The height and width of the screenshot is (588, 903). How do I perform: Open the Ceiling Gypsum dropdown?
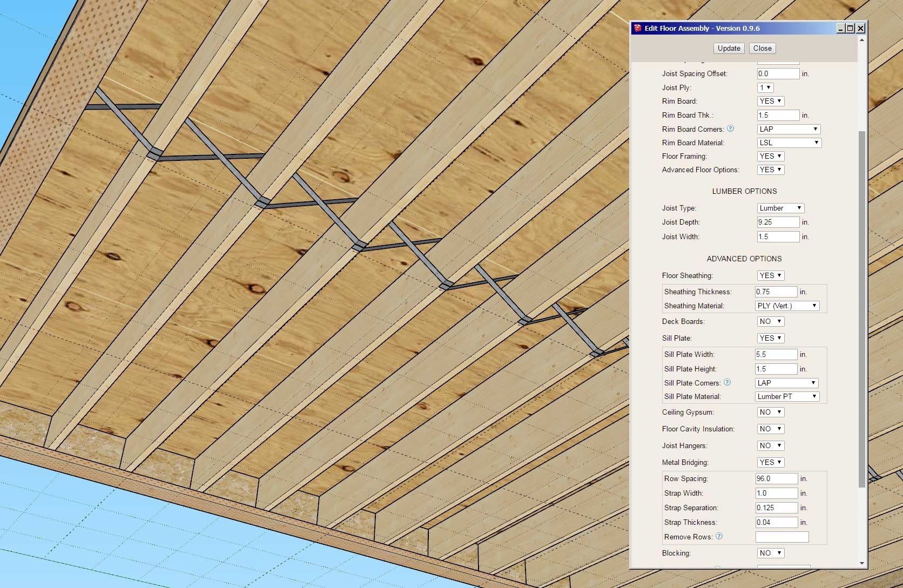coord(771,412)
